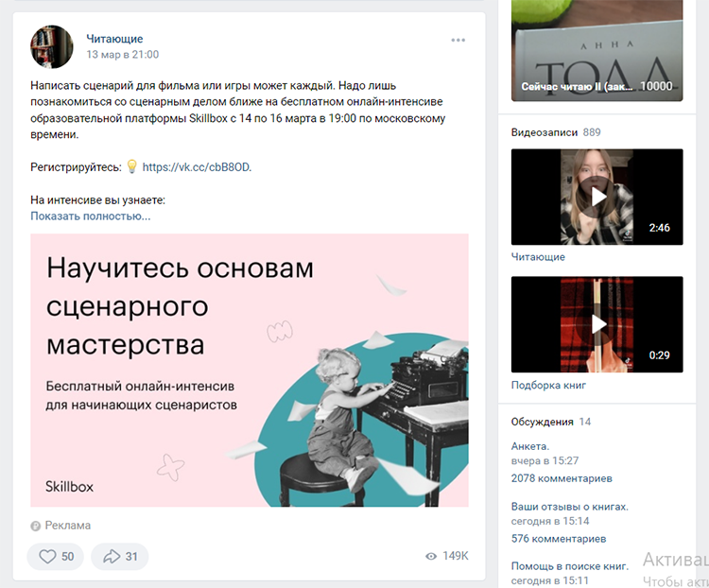The image size is (709, 588).
Task: Play the 2:46 video of the girl
Action: 597,197
